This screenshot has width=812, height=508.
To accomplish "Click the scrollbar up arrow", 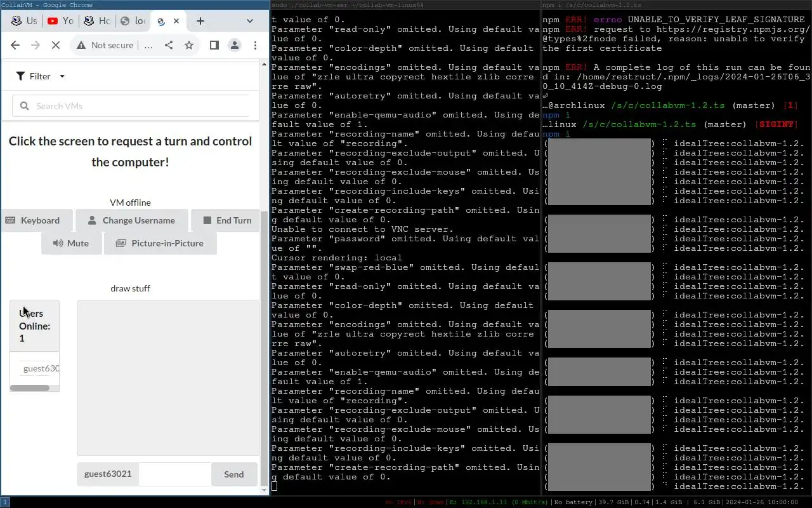I will pyautogui.click(x=265, y=64).
